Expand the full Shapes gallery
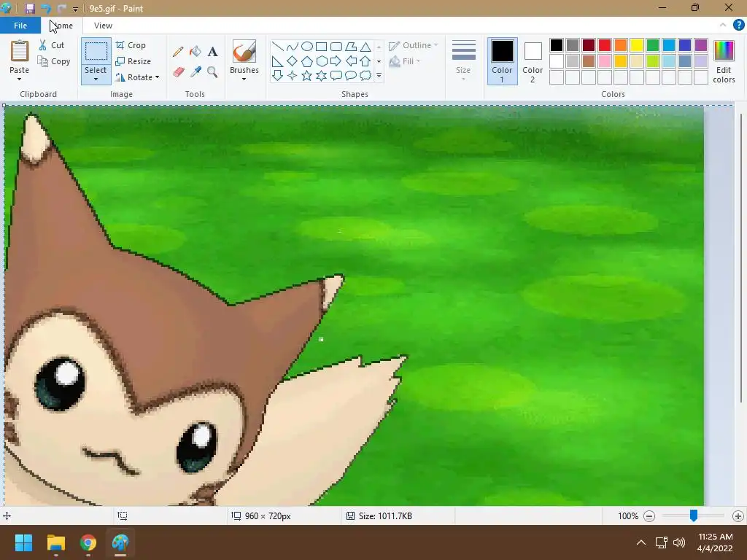The image size is (747, 560). point(379,75)
